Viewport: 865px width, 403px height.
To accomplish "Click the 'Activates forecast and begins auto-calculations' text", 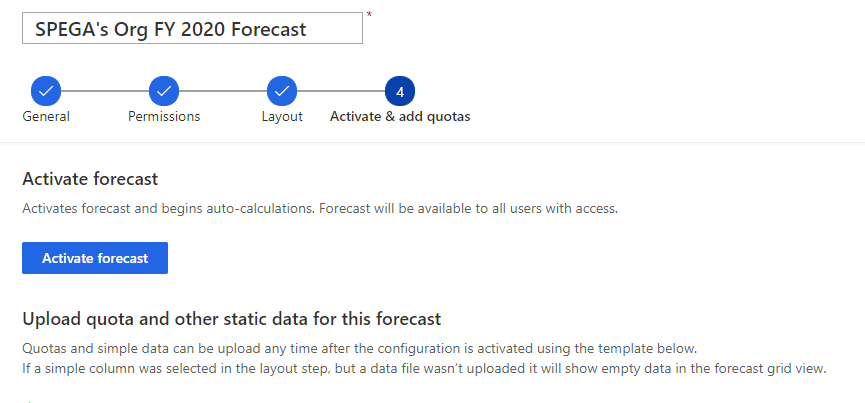I will click(x=320, y=210).
